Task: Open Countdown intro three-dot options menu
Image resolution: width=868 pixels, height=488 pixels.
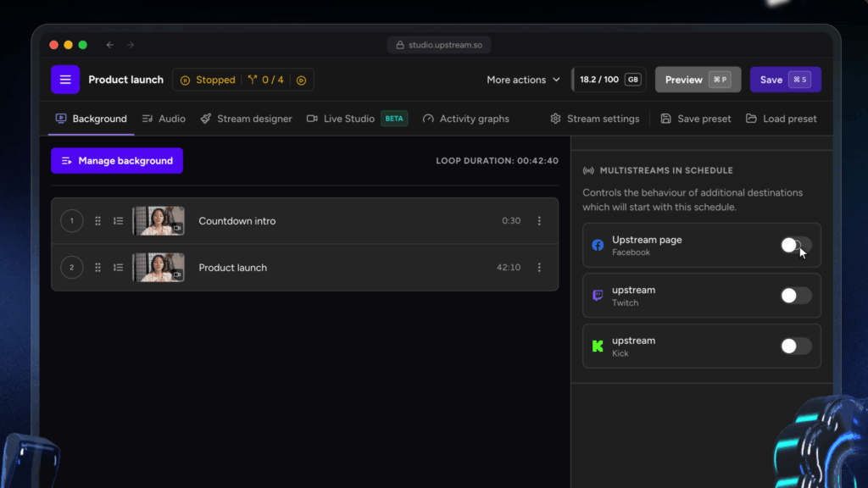Action: click(x=539, y=221)
